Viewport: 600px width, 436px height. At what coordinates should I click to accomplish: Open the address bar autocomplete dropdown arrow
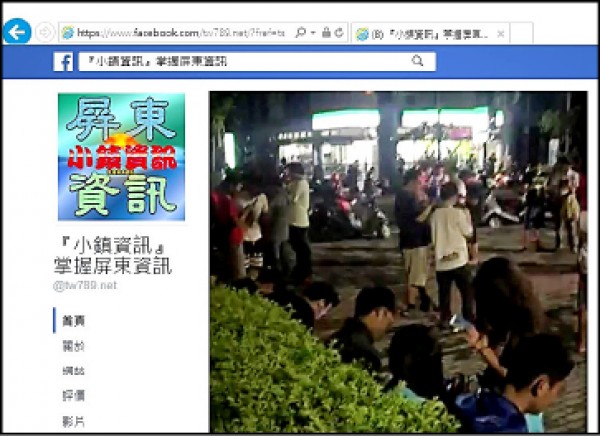pos(312,33)
